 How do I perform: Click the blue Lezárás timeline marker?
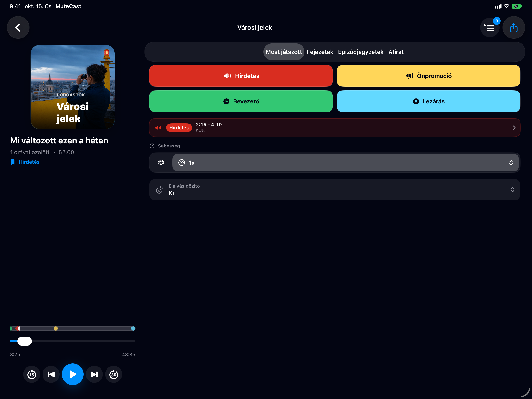(133, 328)
